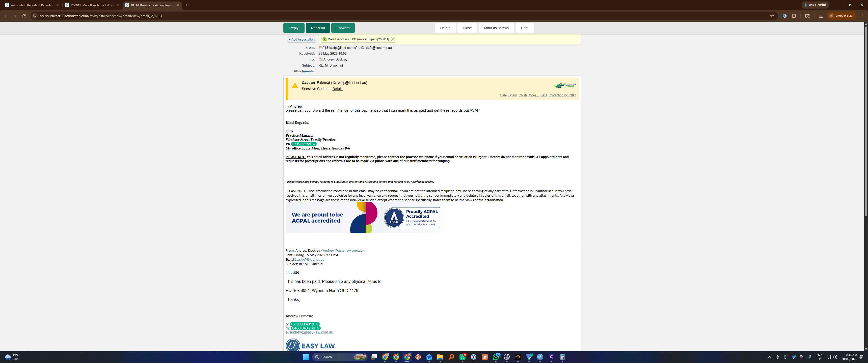Open Outlook from the taskbar
The width and height of the screenshot is (868, 363).
pos(429,357)
